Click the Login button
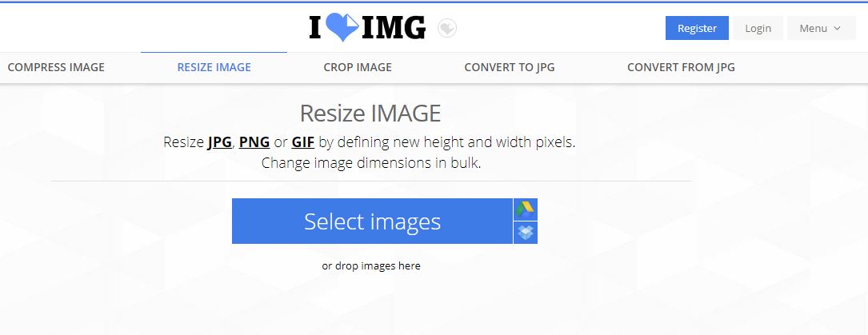 coord(758,28)
